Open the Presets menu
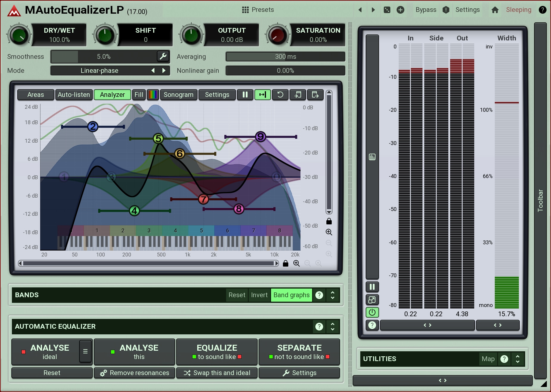The image size is (551, 392). click(x=258, y=10)
